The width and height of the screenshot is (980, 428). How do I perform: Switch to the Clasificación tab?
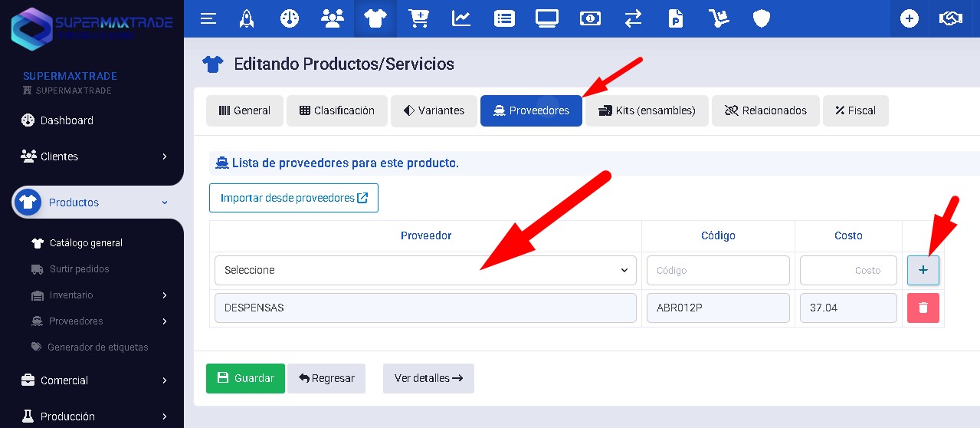pyautogui.click(x=337, y=110)
